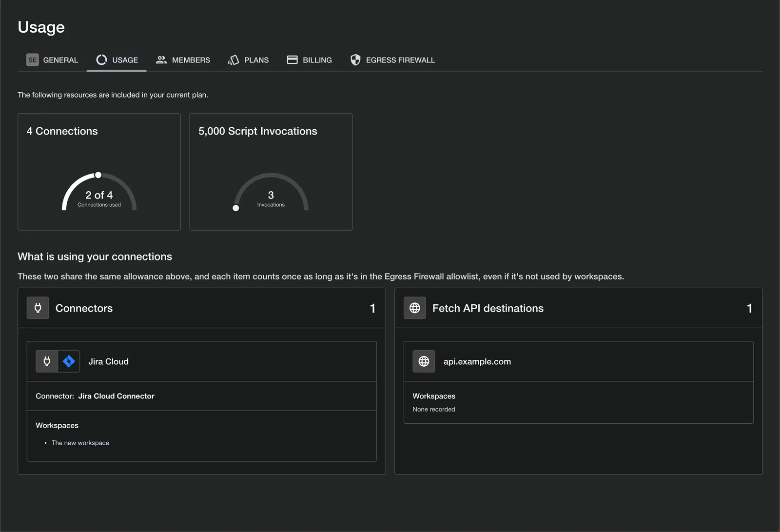Click the '5,000 Script Invocations' card title

[258, 131]
